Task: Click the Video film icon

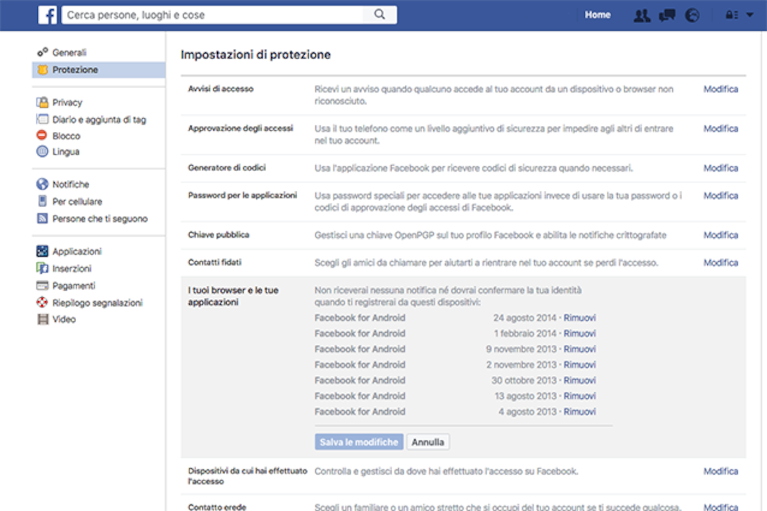Action: tap(43, 319)
